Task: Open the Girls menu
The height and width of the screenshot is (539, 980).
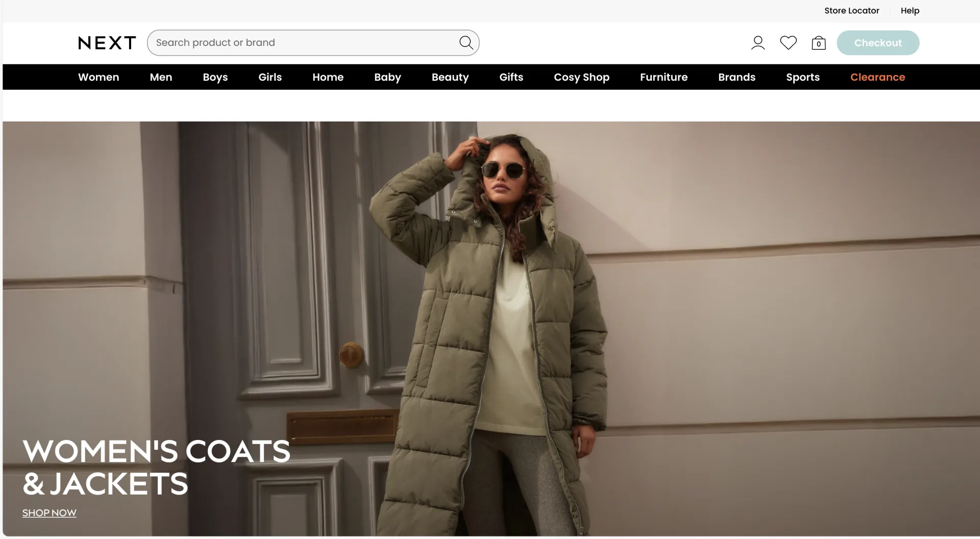Action: pos(270,77)
